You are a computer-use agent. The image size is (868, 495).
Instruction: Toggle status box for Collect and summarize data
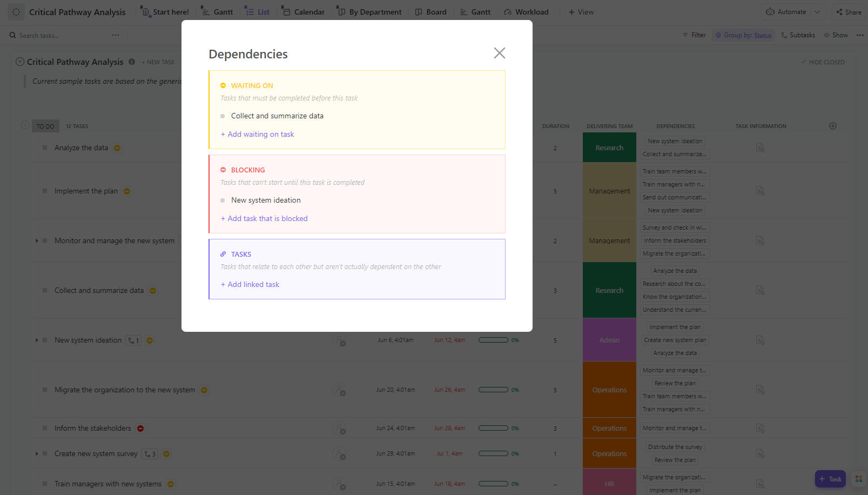[x=45, y=290]
